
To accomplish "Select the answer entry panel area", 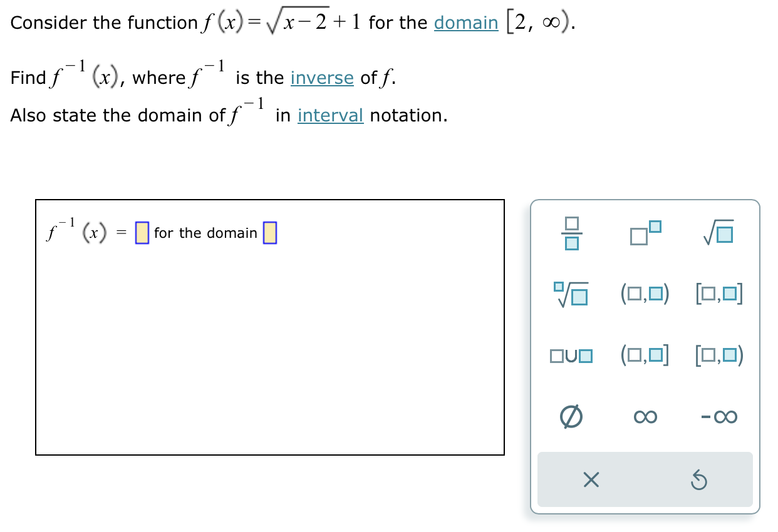I will pos(271,325).
